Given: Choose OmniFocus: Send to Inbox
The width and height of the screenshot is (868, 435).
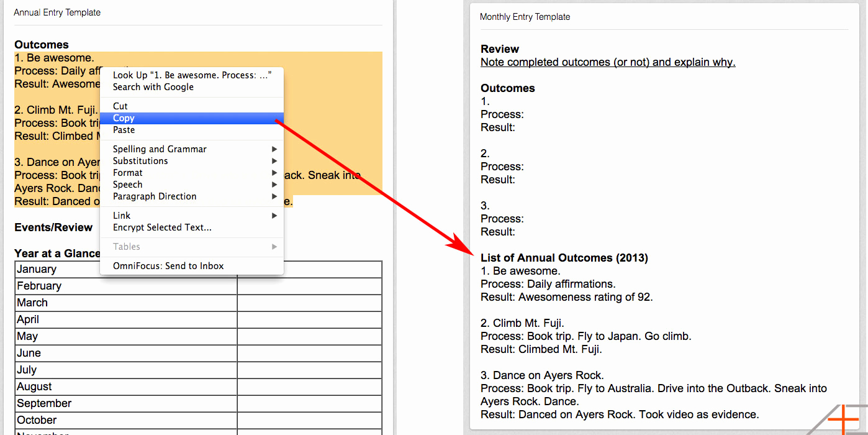Looking at the screenshot, I should (192, 266).
